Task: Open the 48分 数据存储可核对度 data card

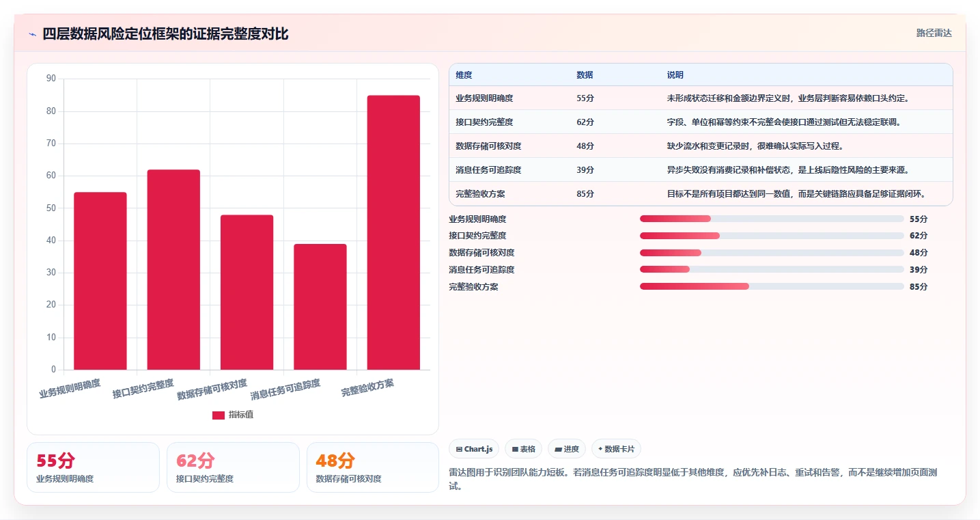Action: click(373, 467)
